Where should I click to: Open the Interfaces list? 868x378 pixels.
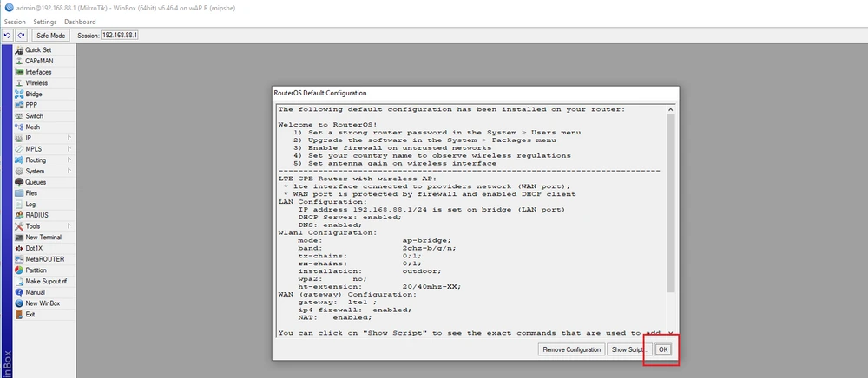click(38, 72)
